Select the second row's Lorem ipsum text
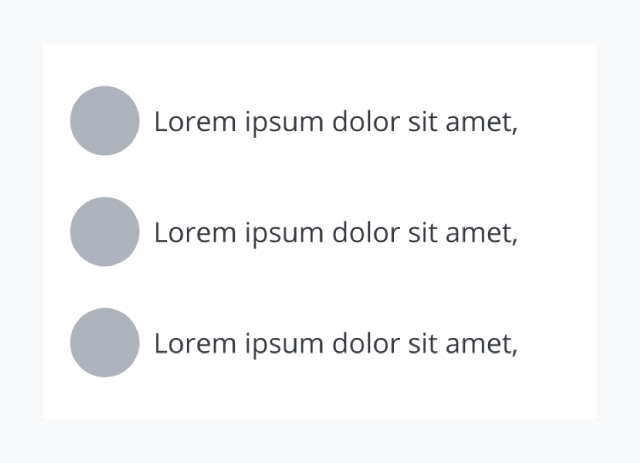 tap(335, 233)
